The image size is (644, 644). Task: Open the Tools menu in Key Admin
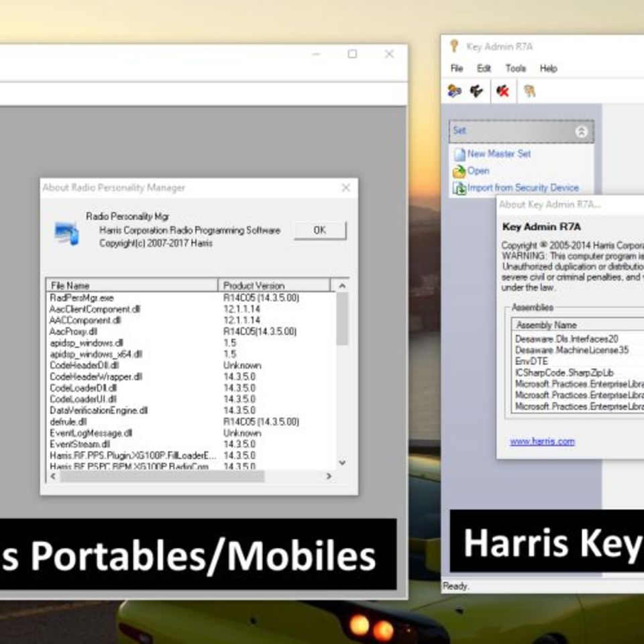515,68
